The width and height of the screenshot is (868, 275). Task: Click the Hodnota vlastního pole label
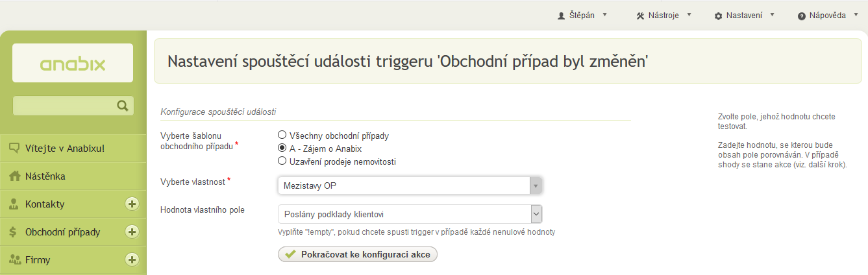point(203,209)
